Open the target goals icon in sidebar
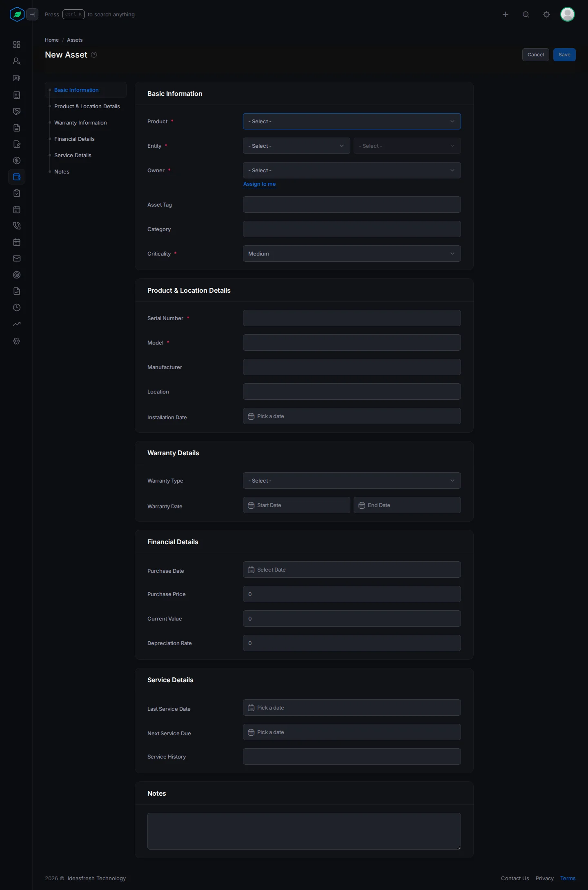The width and height of the screenshot is (588, 890). 17,275
